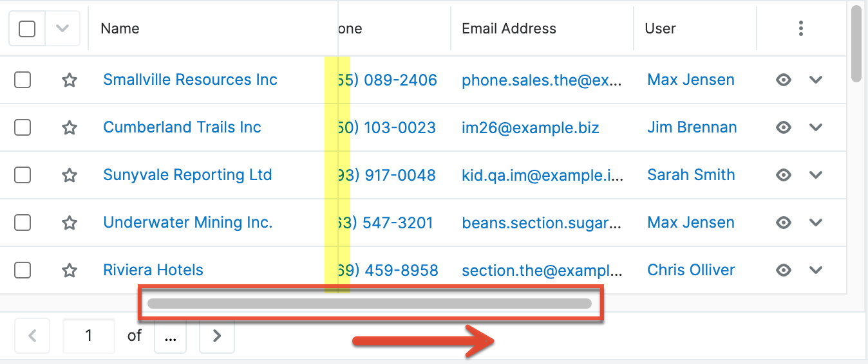The width and height of the screenshot is (868, 364).
Task: Mark Sunyvale Reporting Ltd as favorite
Action: 70,176
